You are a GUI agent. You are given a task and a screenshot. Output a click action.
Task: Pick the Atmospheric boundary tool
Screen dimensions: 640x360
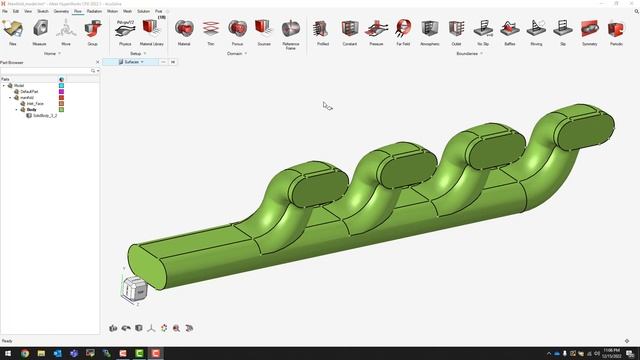point(430,32)
